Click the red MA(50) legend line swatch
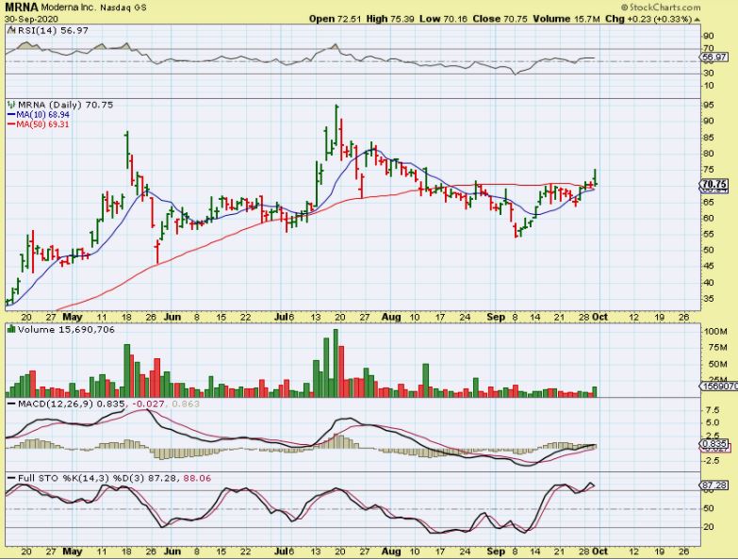738x560 pixels. [11, 124]
